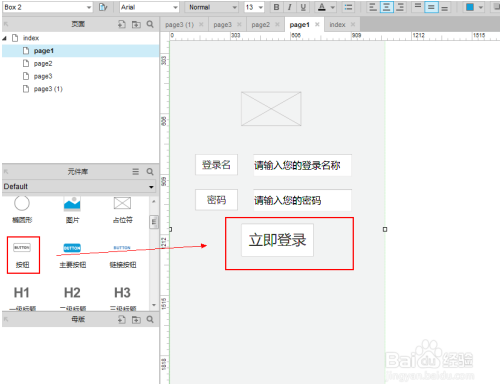Search the widget library
Image resolution: width=500 pixels, height=384 pixels.
pyautogui.click(x=150, y=171)
